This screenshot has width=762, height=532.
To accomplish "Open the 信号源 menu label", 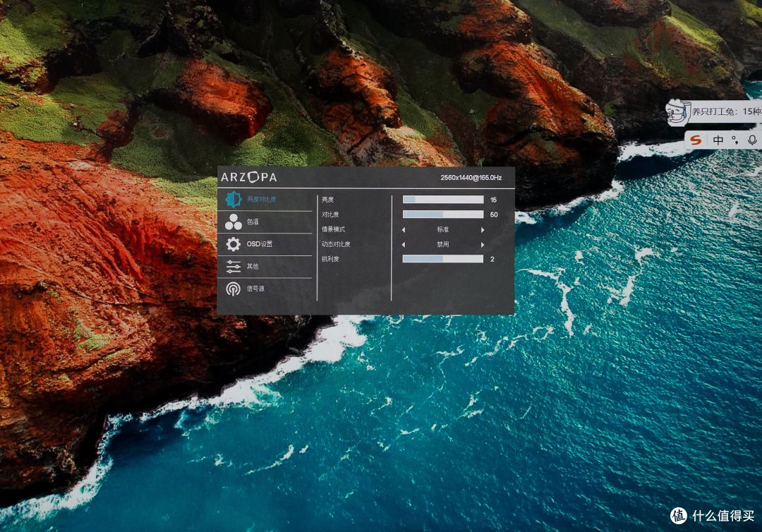I will (255, 289).
